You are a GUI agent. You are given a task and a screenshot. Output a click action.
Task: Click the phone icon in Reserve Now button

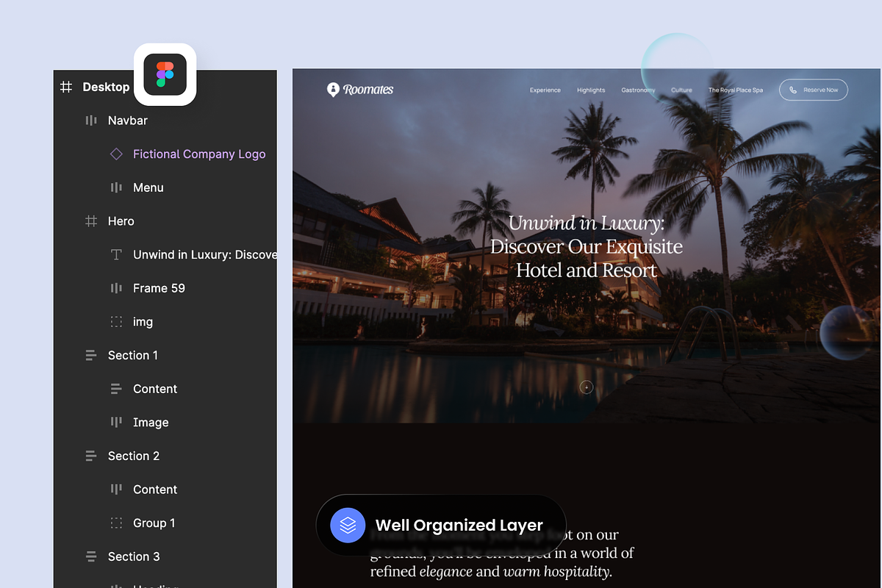[x=793, y=90]
